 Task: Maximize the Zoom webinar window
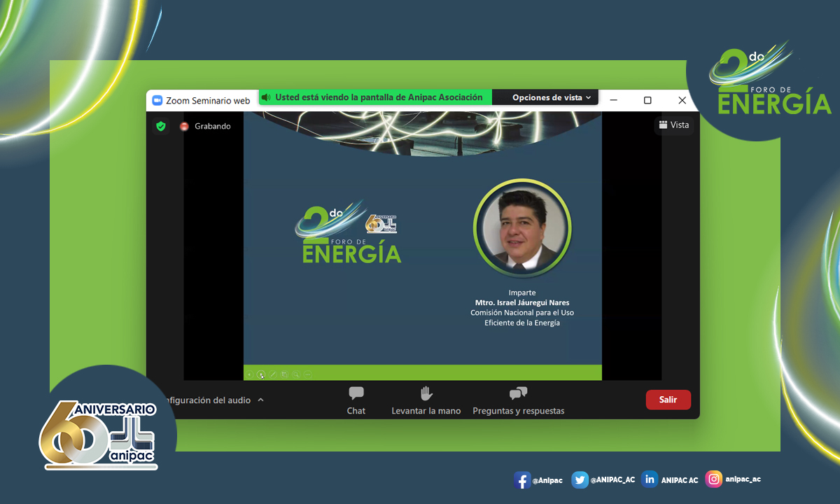pos(647,100)
